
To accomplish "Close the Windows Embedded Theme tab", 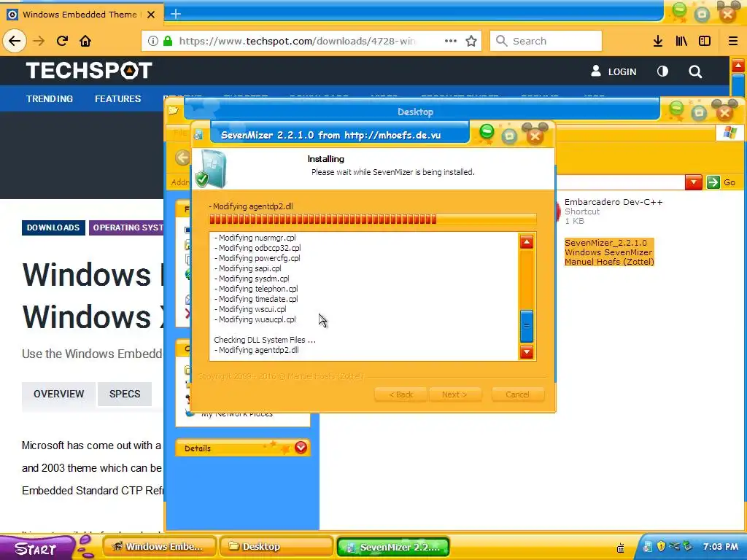I will coord(151,15).
